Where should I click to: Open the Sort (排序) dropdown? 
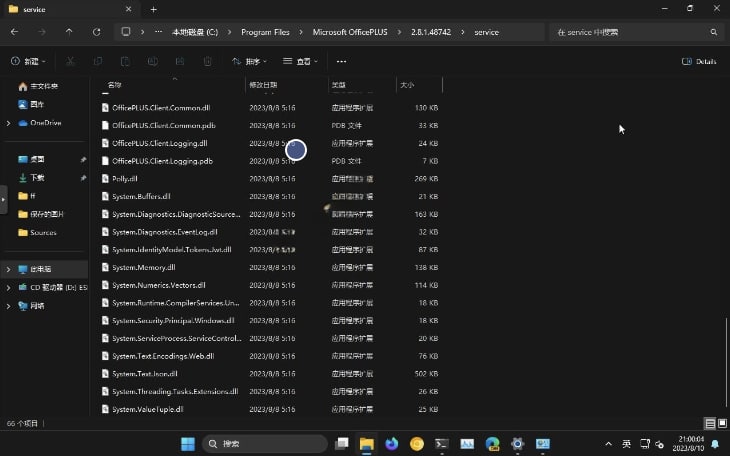[248, 61]
